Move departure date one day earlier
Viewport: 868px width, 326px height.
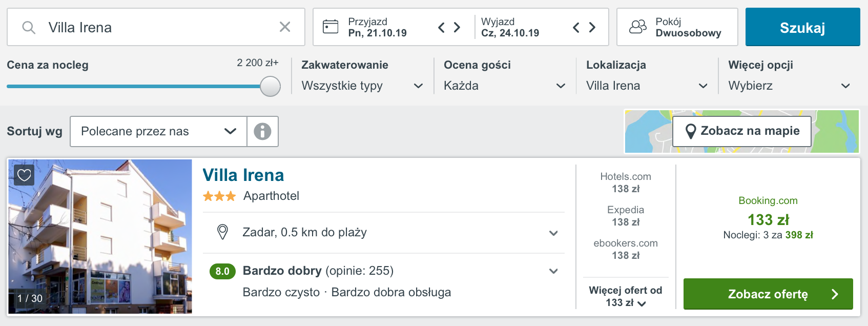coord(576,27)
